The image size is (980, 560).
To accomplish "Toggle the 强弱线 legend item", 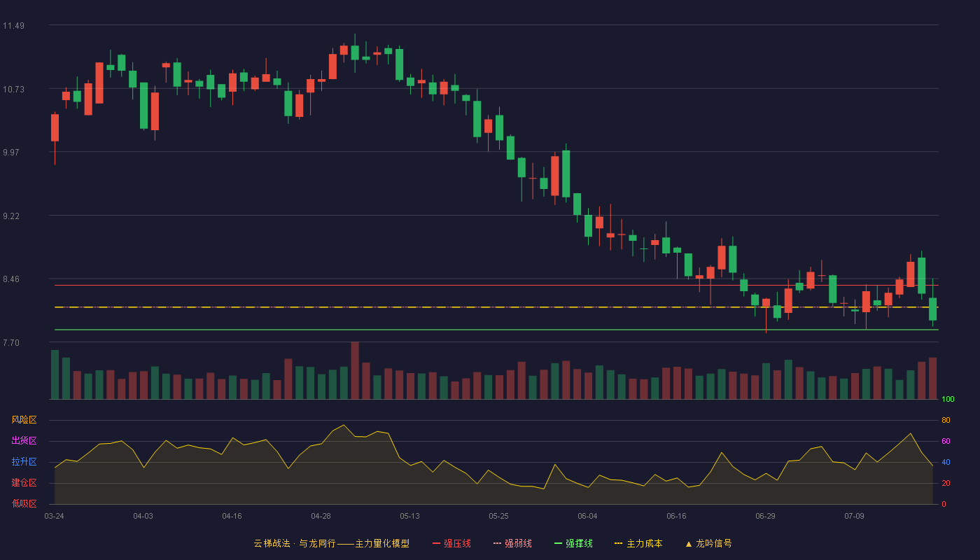I will click(x=512, y=543).
